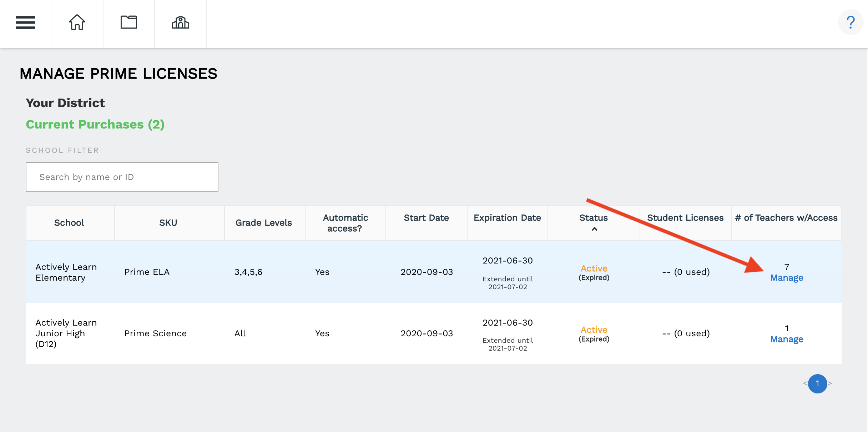
Task: Click the Start Date column header
Action: (x=426, y=218)
